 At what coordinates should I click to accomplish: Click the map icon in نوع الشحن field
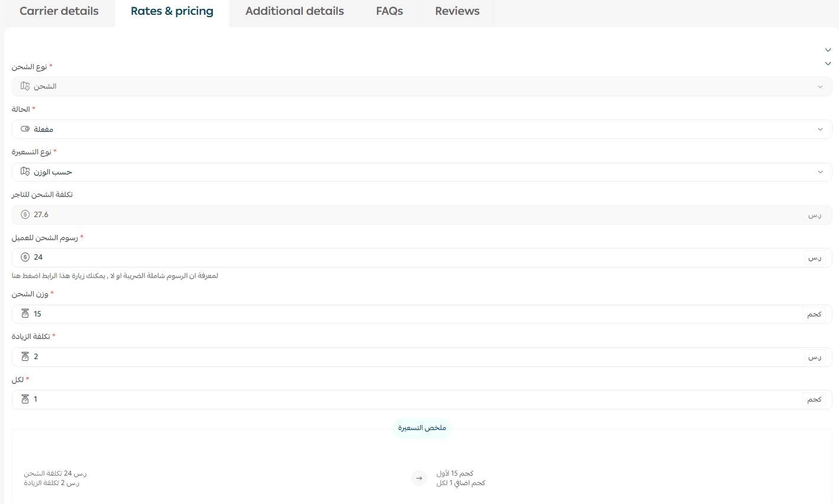pyautogui.click(x=25, y=86)
